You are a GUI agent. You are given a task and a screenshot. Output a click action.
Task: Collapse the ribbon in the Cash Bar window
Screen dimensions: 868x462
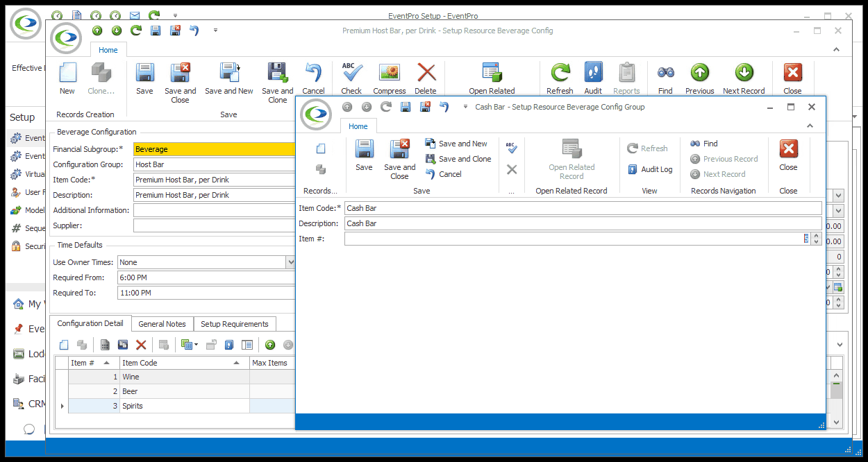pyautogui.click(x=810, y=126)
